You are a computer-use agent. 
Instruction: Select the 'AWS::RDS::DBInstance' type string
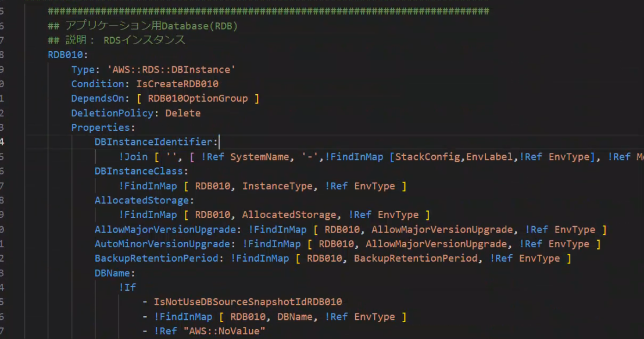(171, 69)
